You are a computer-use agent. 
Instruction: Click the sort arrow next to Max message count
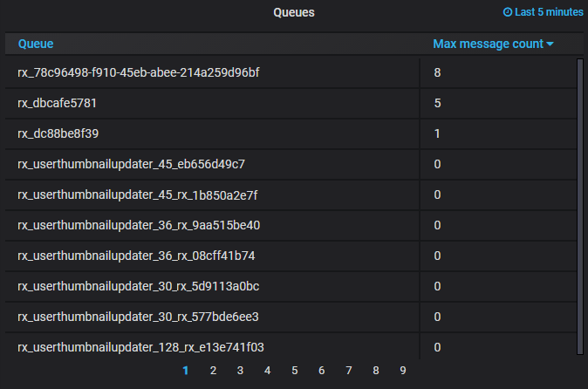pos(550,44)
